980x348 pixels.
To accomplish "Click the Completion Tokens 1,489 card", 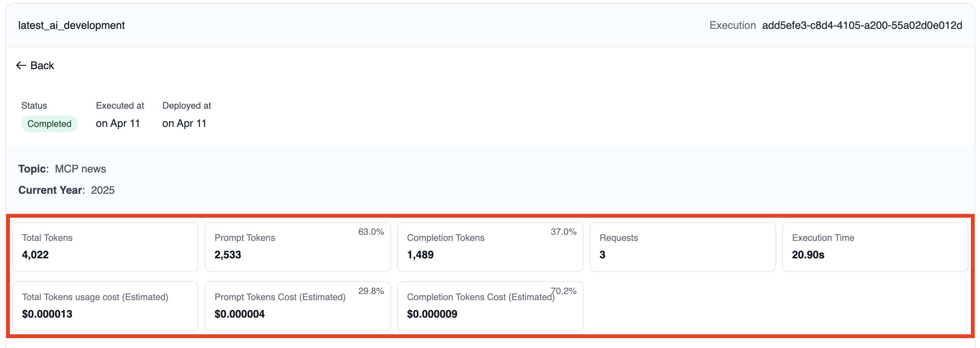I will pos(490,247).
